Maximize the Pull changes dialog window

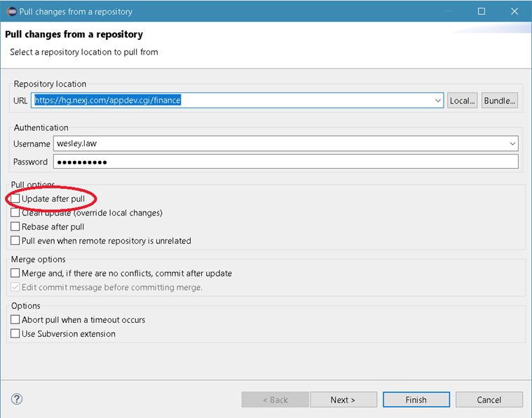pos(481,11)
